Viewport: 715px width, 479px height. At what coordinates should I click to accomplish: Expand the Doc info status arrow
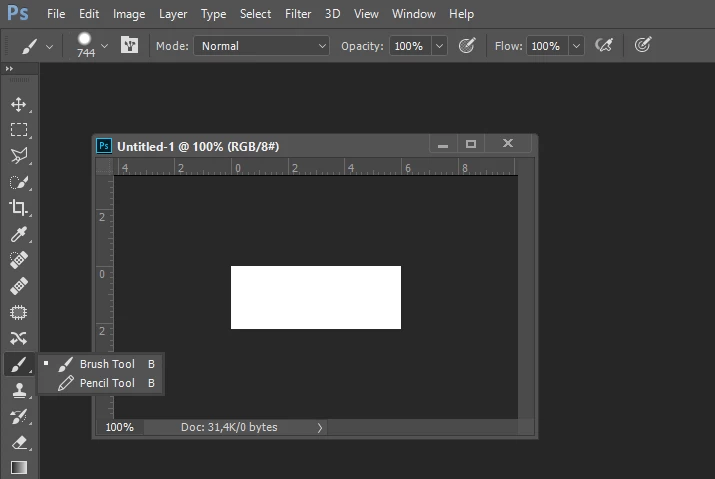tap(320, 427)
